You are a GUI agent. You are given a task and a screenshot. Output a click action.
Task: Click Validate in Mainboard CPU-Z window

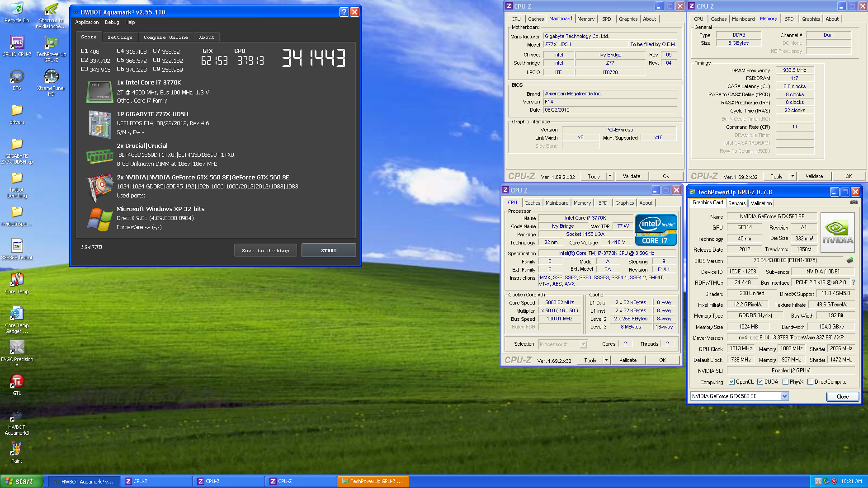pos(631,176)
